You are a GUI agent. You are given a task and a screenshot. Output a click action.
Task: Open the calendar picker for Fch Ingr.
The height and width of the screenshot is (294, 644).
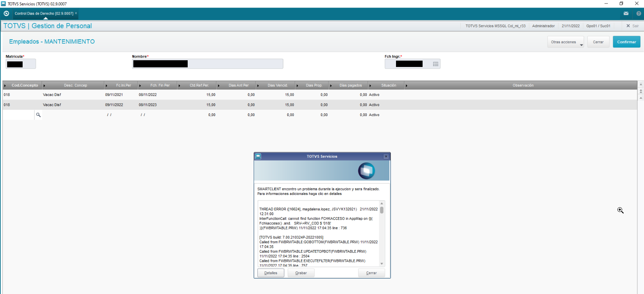436,64
